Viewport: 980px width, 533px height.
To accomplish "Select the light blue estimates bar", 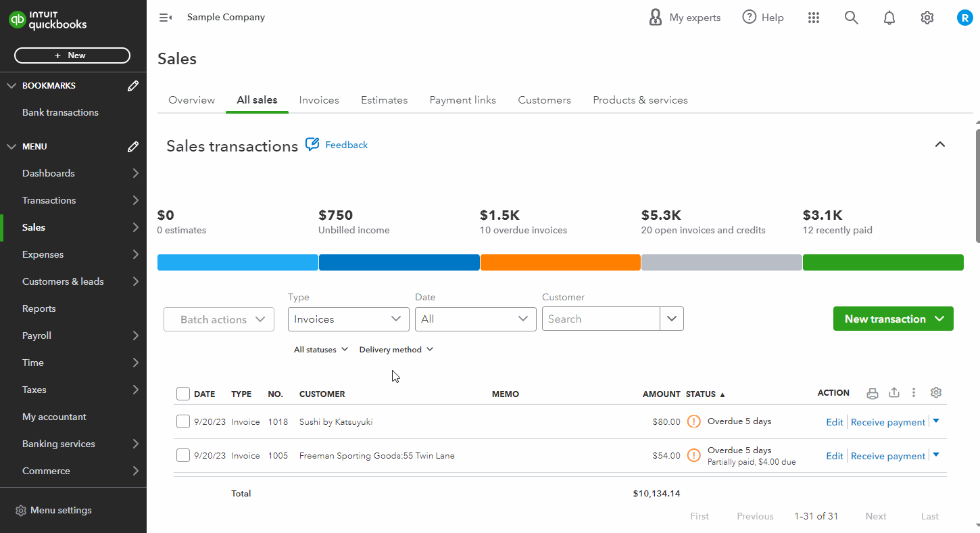I will [237, 262].
